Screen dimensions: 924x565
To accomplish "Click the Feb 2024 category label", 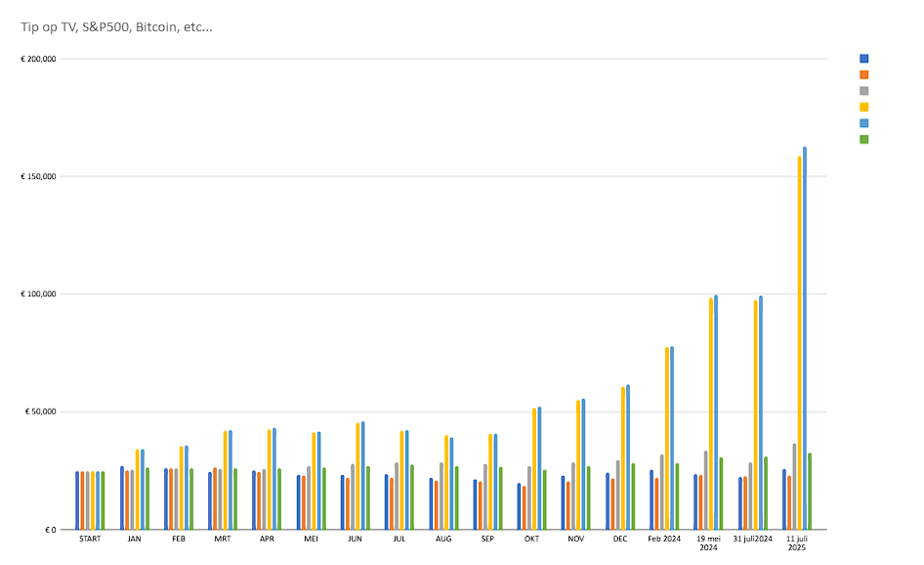I will point(664,539).
